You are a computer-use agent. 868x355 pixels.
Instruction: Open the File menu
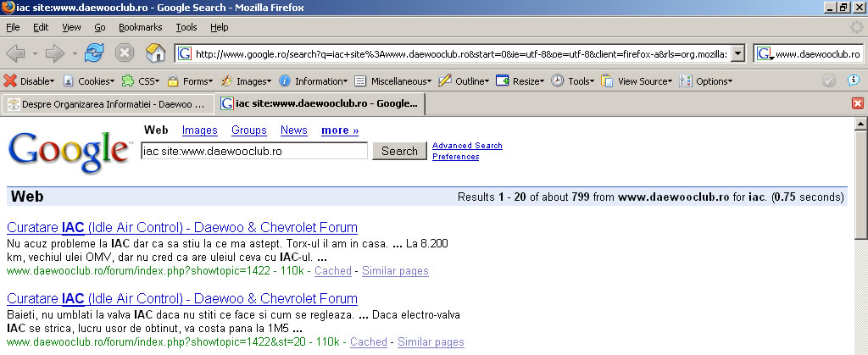coord(13,27)
